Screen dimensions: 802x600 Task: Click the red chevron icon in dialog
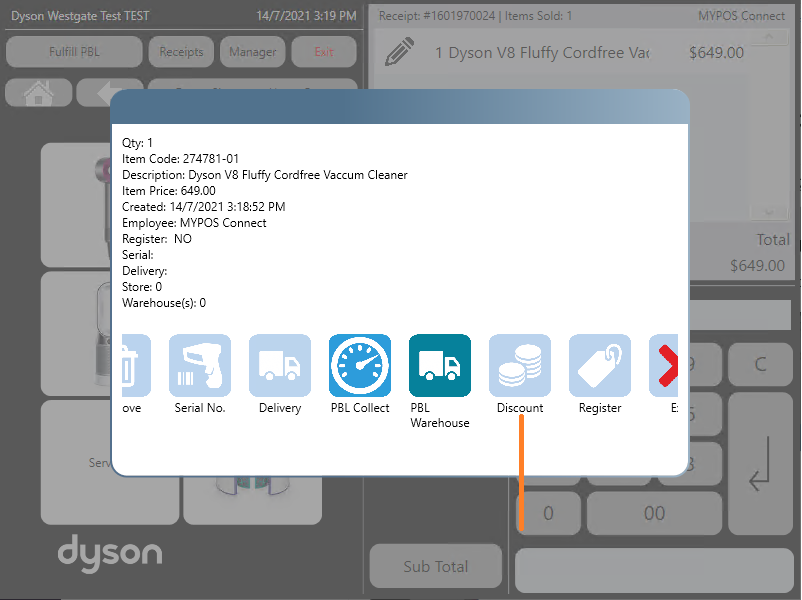[x=664, y=365]
